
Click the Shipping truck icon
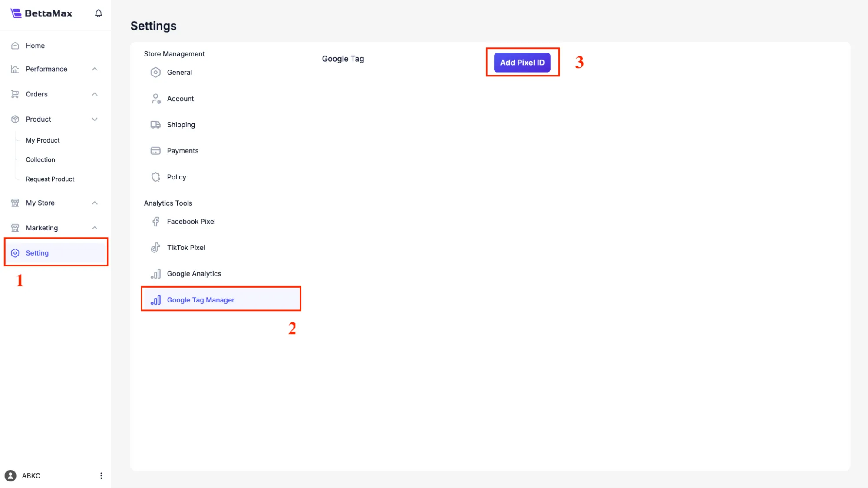click(155, 125)
